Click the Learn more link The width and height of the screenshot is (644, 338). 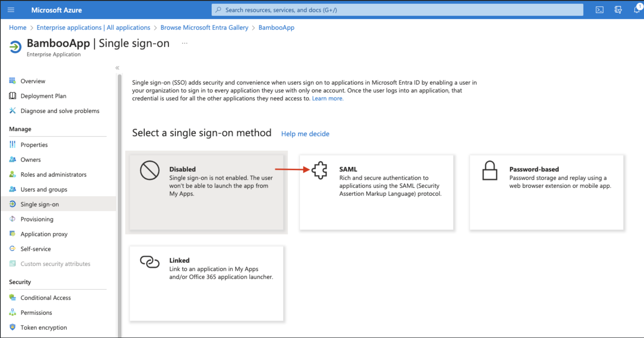328,98
